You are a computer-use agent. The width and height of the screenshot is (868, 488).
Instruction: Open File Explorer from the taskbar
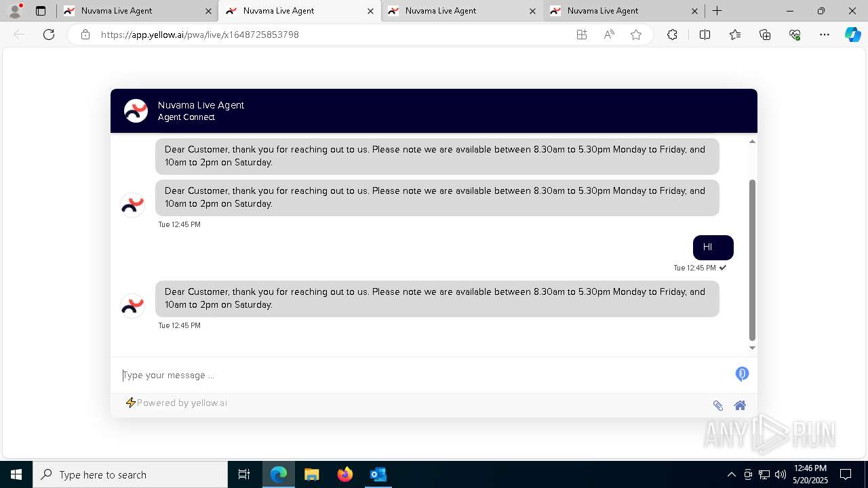pos(311,474)
